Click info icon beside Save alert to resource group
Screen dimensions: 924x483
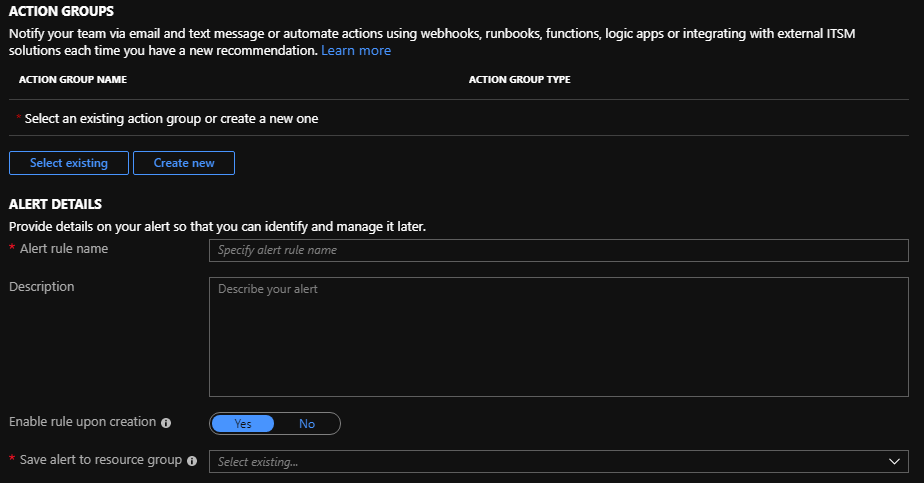pyautogui.click(x=192, y=461)
